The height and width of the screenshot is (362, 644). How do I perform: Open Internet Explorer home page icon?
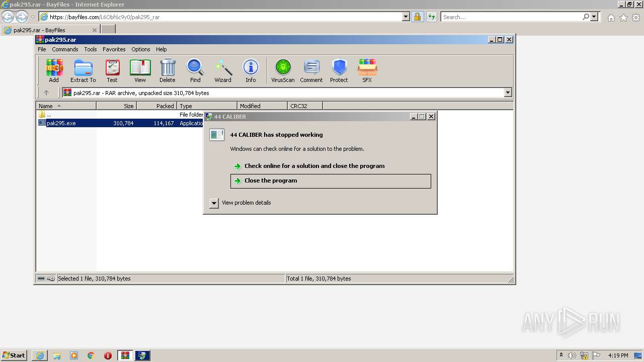pos(611,18)
